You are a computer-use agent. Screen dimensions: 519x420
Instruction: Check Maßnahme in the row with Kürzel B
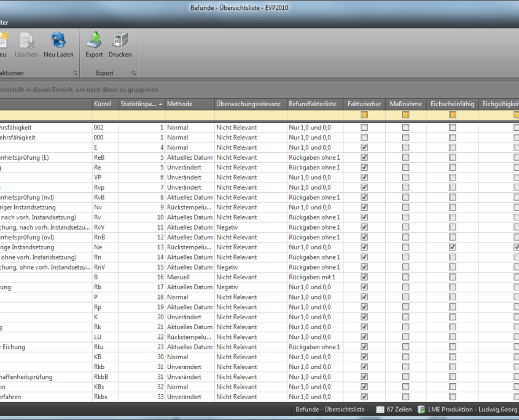[405, 277]
